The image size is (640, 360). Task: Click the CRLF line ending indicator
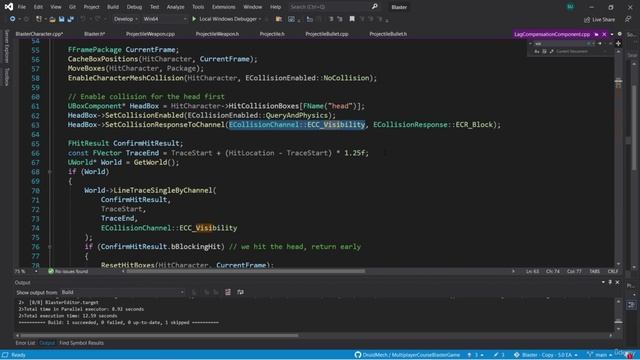click(612, 271)
